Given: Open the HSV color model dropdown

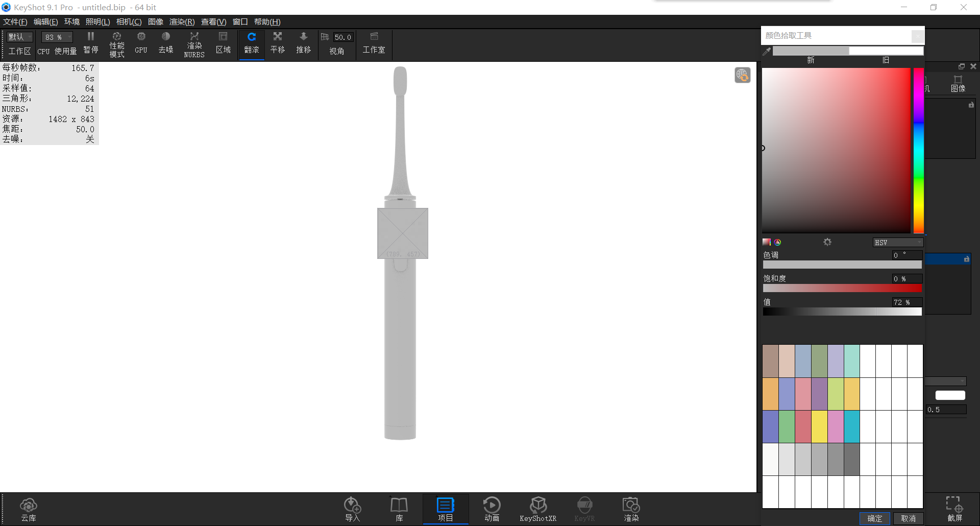Looking at the screenshot, I should (898, 242).
